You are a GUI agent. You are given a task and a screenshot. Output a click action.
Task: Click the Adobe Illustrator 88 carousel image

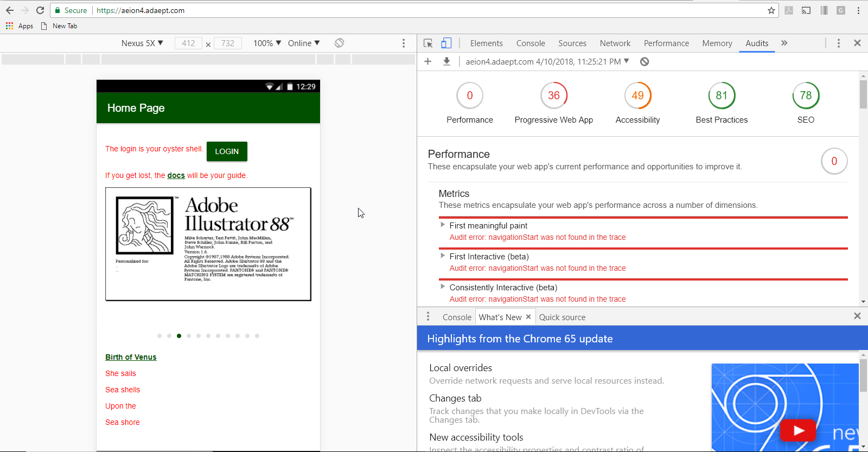[208, 244]
